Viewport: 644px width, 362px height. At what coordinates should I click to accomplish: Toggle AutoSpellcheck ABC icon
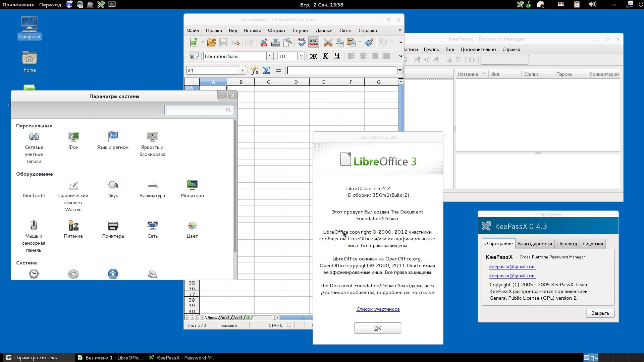point(314,42)
